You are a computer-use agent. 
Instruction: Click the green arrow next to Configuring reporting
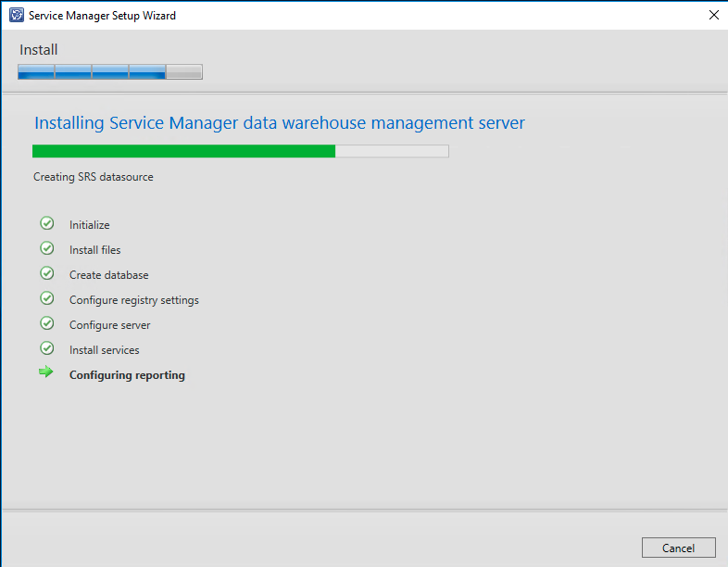coord(46,373)
